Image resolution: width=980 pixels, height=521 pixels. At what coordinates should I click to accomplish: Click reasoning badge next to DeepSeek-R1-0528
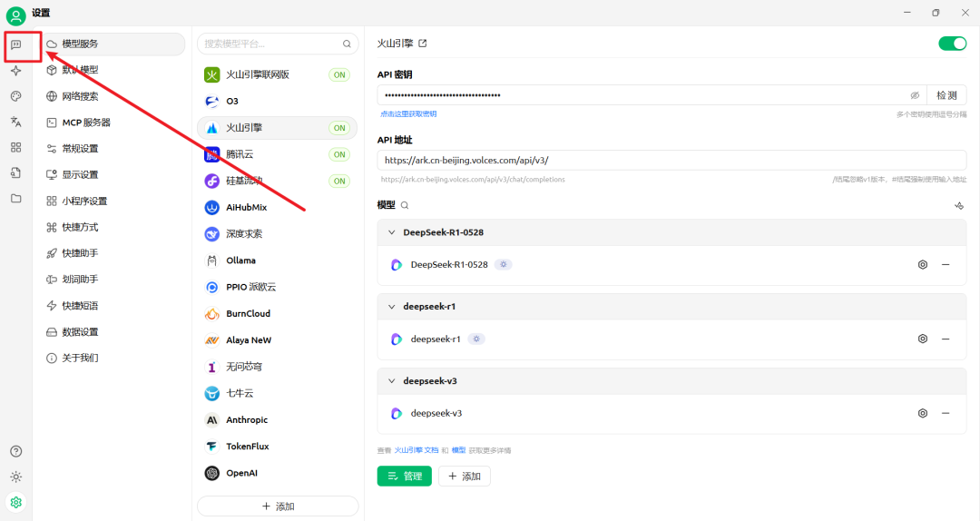click(x=503, y=264)
